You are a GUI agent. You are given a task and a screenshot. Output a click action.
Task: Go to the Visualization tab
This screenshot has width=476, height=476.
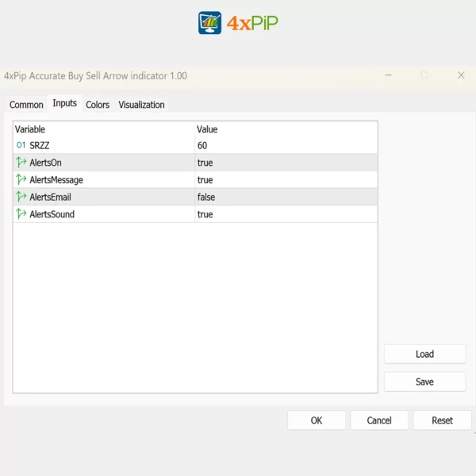click(141, 105)
